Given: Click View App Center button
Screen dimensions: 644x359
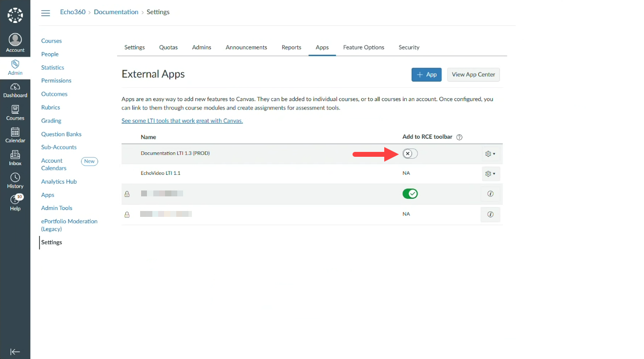Looking at the screenshot, I should pyautogui.click(x=474, y=75).
